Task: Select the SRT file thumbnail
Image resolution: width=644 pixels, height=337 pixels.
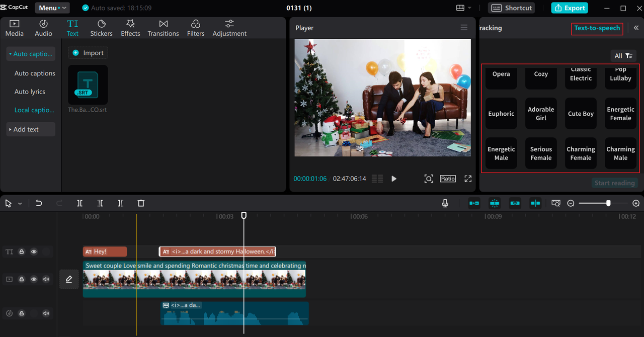Action: click(x=88, y=85)
